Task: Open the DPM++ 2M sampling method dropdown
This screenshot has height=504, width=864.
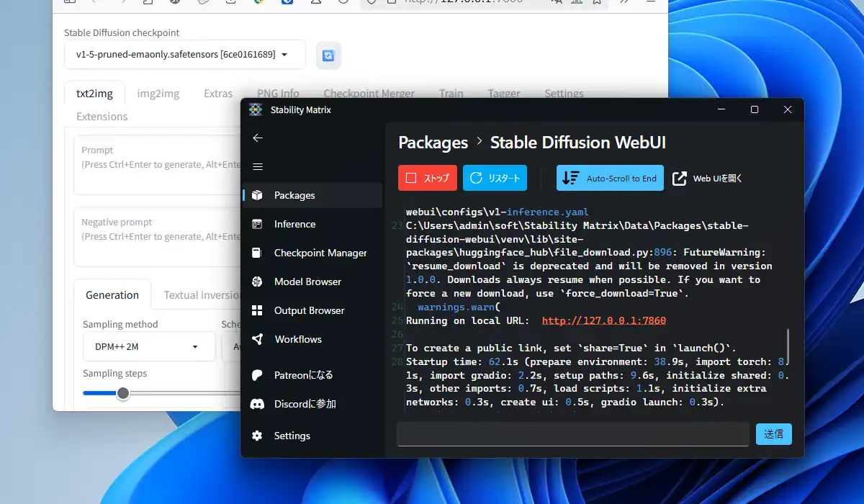Action: click(149, 346)
